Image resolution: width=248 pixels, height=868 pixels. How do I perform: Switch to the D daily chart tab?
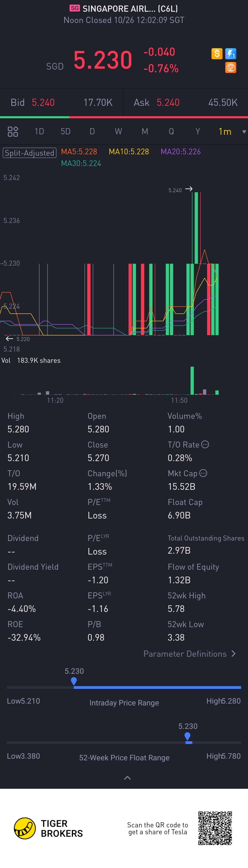[x=92, y=131]
